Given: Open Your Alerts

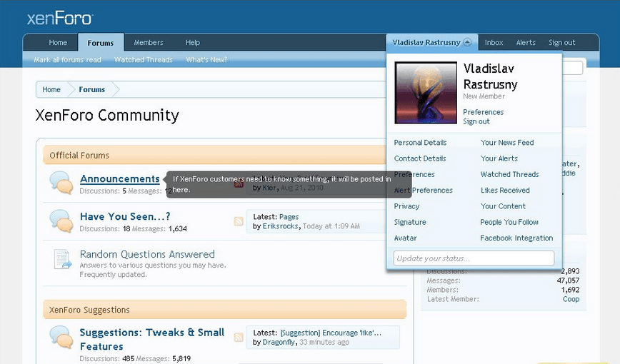Looking at the screenshot, I should tap(499, 158).
